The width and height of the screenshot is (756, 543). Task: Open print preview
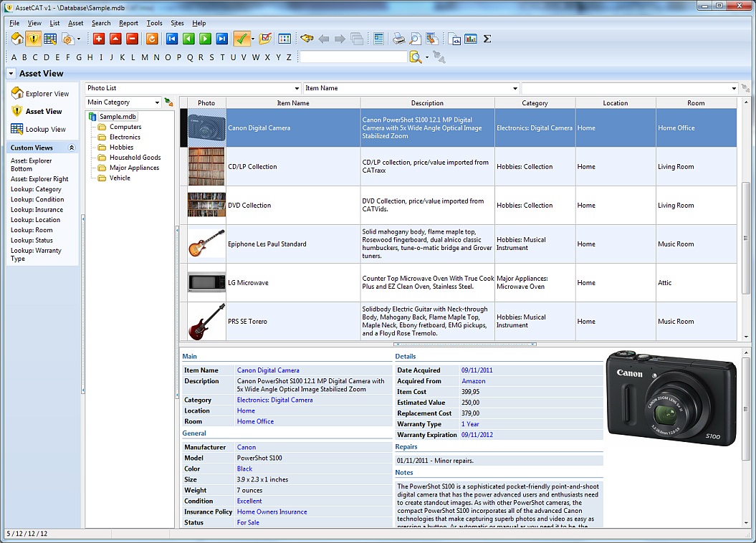coord(416,38)
